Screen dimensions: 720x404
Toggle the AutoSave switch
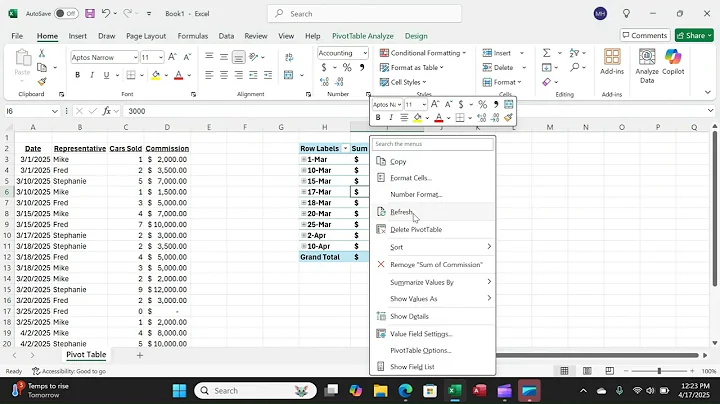point(66,14)
